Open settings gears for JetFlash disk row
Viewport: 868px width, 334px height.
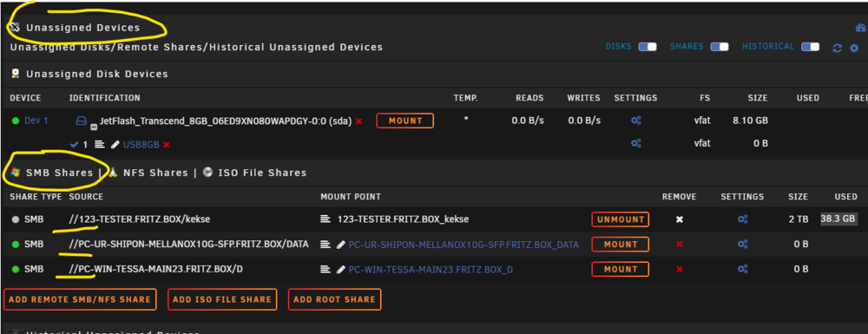point(636,120)
